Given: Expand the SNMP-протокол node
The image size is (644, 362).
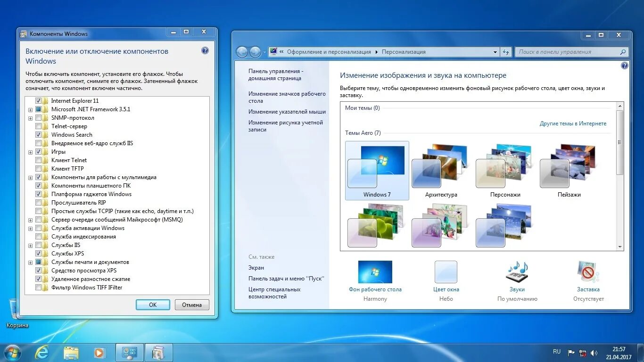Looking at the screenshot, I should 30,118.
